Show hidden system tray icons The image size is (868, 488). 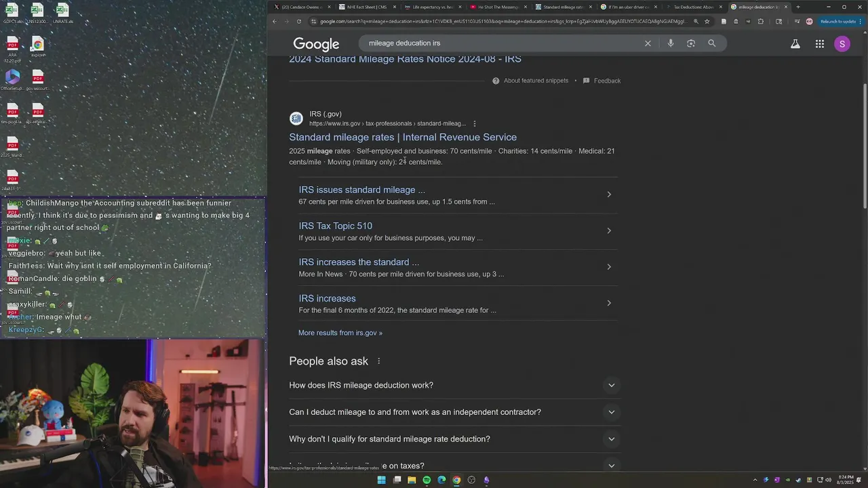pyautogui.click(x=755, y=480)
